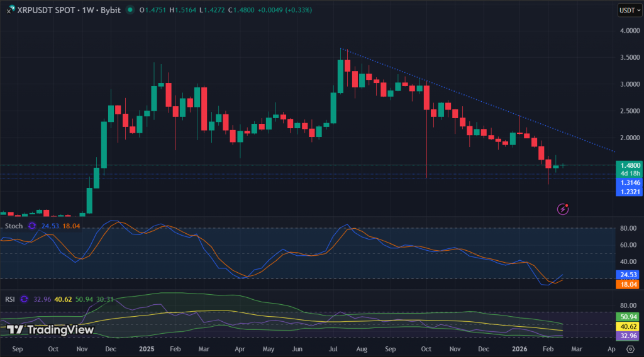Click the TradingView logo watermark
Screen dimensions: 644x357
[52, 329]
